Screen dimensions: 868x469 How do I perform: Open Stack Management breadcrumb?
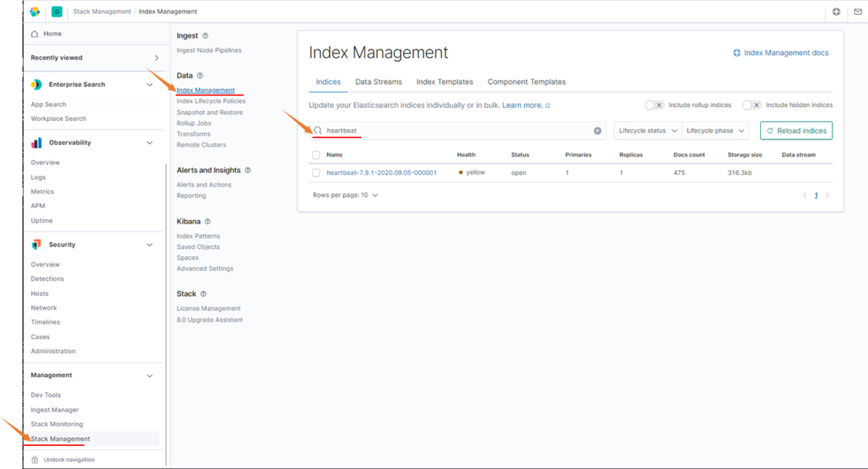102,12
